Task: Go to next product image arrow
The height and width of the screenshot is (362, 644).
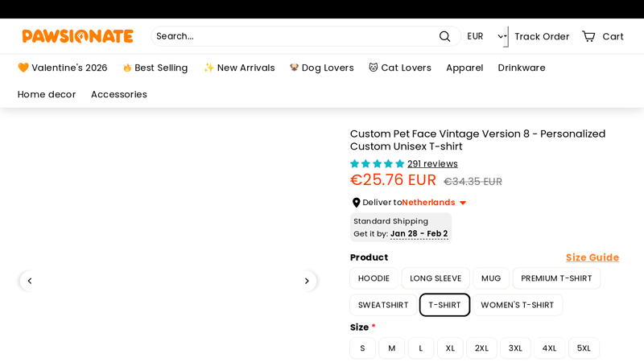Action: [x=307, y=281]
